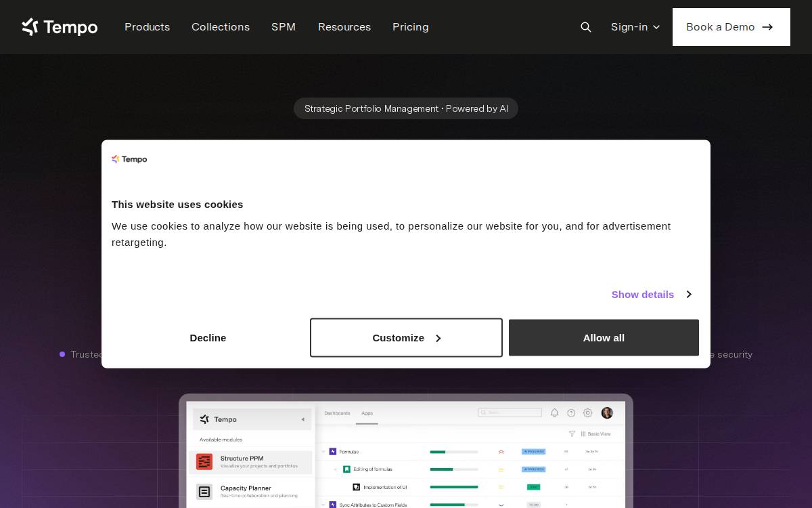Select Capacity Planner module icon in preview
The width and height of the screenshot is (812, 508).
click(204, 492)
